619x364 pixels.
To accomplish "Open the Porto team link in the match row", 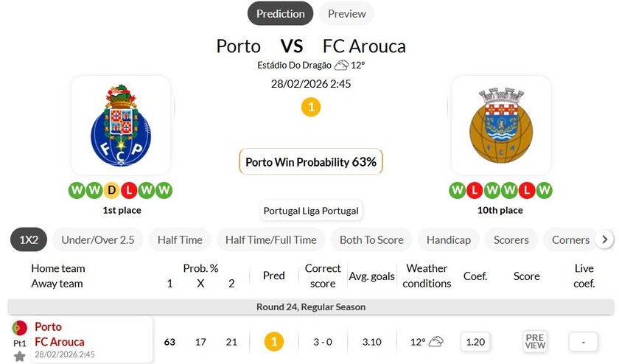I will (49, 326).
